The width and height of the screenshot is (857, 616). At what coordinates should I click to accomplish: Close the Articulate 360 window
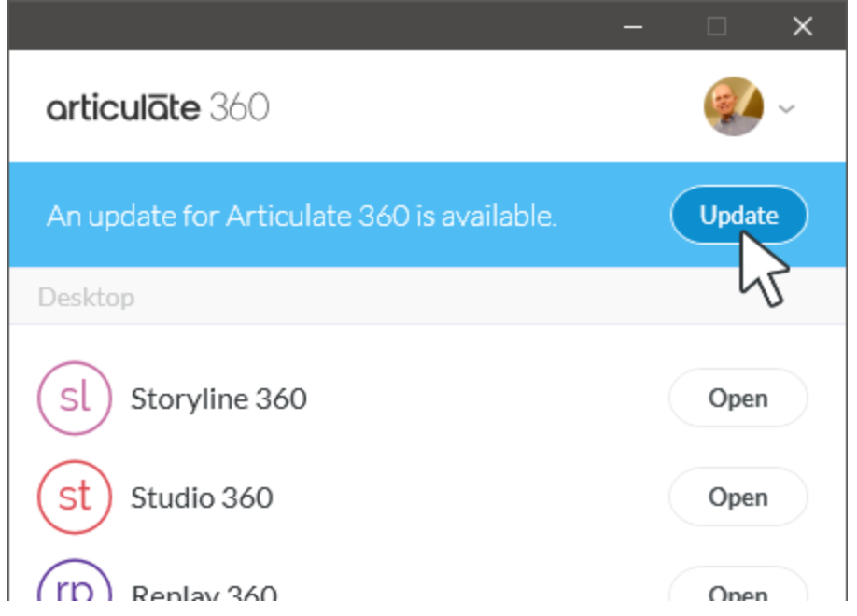point(802,26)
